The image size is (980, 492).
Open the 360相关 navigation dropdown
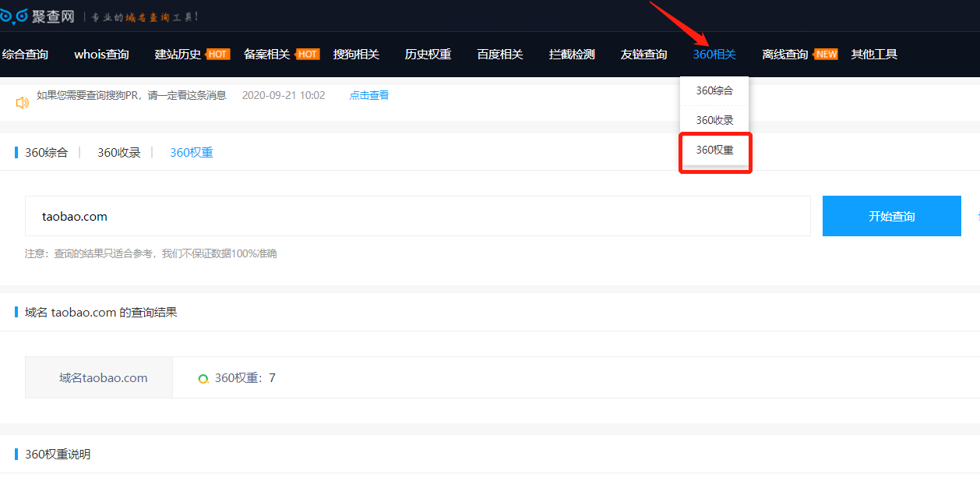tap(714, 55)
